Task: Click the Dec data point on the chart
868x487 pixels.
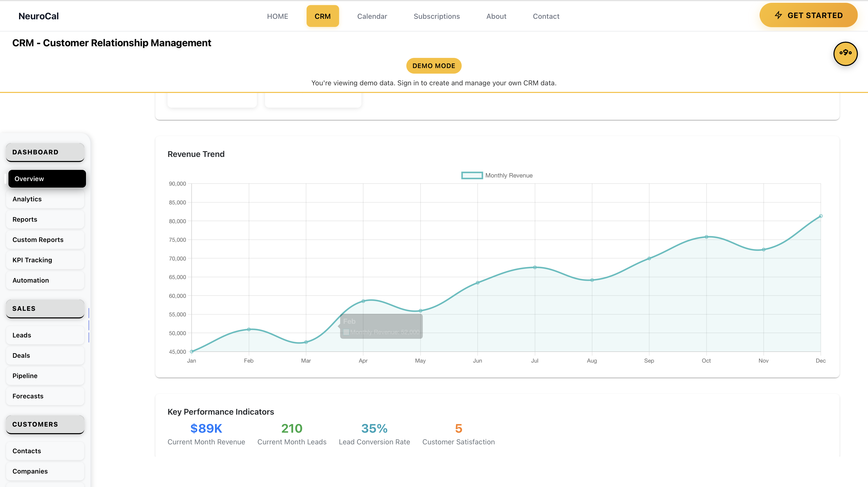Action: (x=821, y=216)
